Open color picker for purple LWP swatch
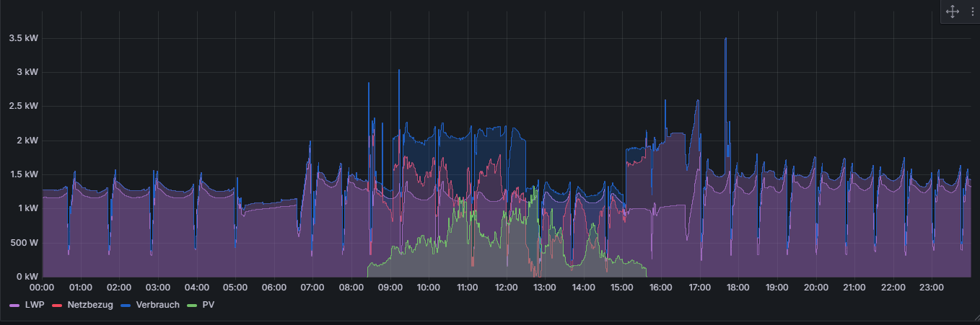Image resolution: width=980 pixels, height=325 pixels. [14, 306]
